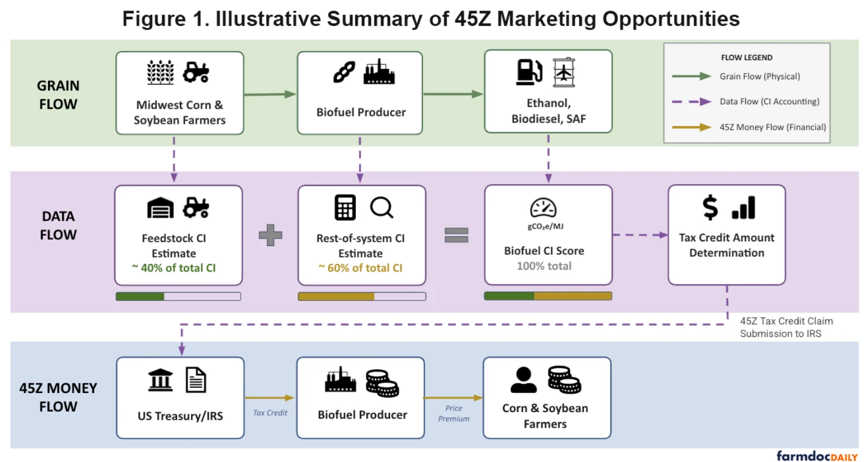The width and height of the screenshot is (868, 462).
Task: Click the bank building icon in US Treasury/IRS box
Action: [160, 380]
